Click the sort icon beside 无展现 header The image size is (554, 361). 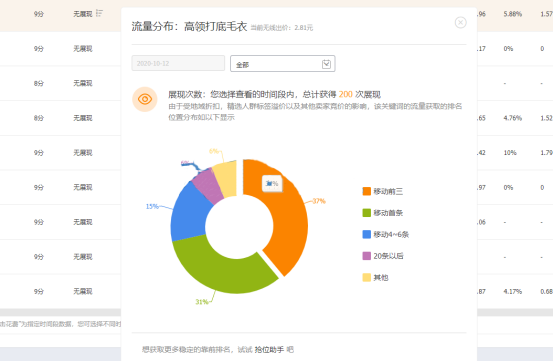pyautogui.click(x=99, y=13)
